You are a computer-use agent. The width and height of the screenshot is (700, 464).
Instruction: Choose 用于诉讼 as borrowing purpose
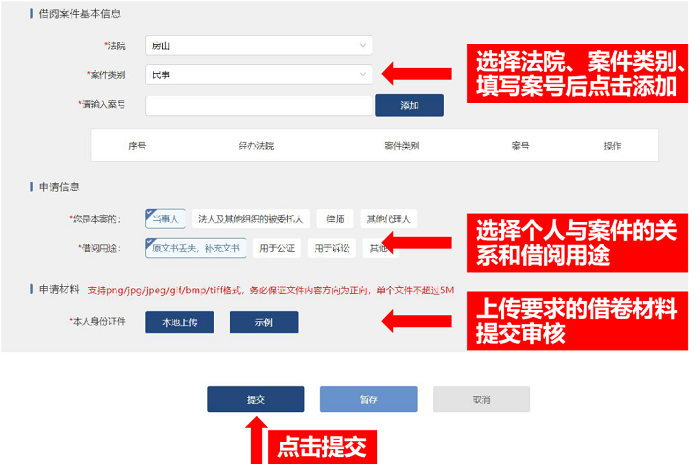331,247
